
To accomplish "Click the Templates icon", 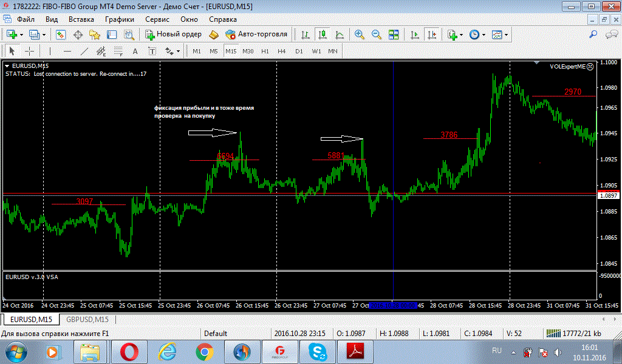I will tap(497, 35).
